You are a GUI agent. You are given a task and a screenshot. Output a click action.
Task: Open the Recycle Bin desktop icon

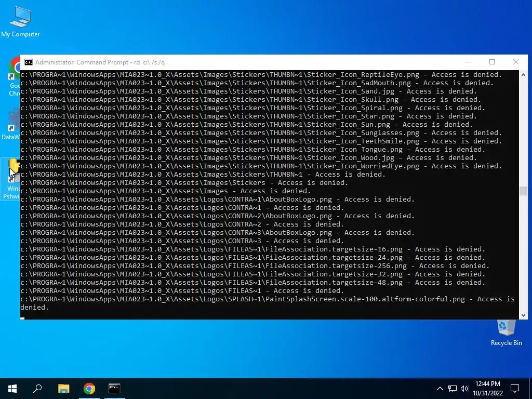[x=506, y=333]
